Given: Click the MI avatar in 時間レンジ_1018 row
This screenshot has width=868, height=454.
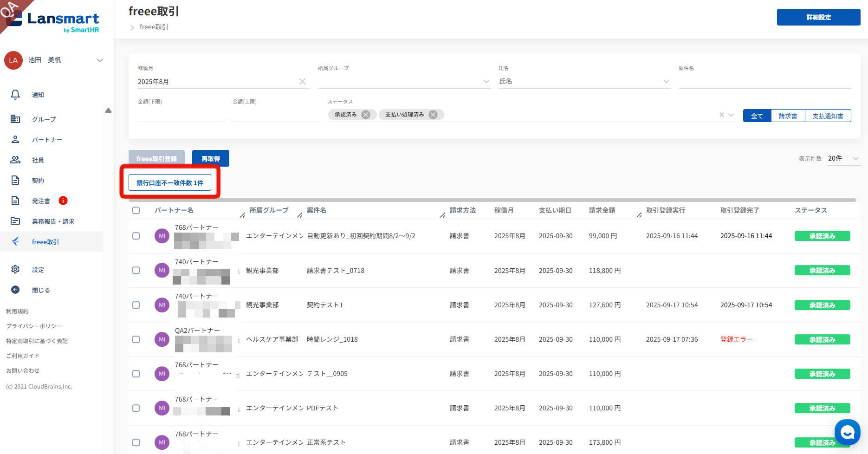Looking at the screenshot, I should click(162, 339).
